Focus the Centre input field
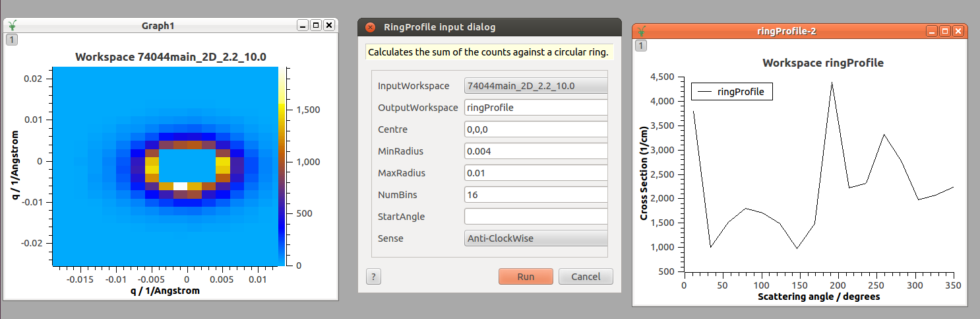Viewport: 980px width, 319px height. tap(536, 129)
